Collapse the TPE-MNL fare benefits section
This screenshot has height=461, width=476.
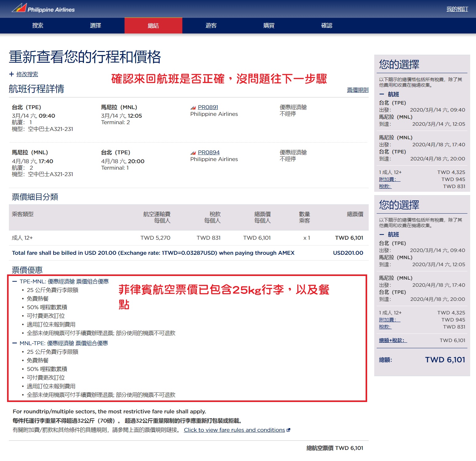(14, 281)
